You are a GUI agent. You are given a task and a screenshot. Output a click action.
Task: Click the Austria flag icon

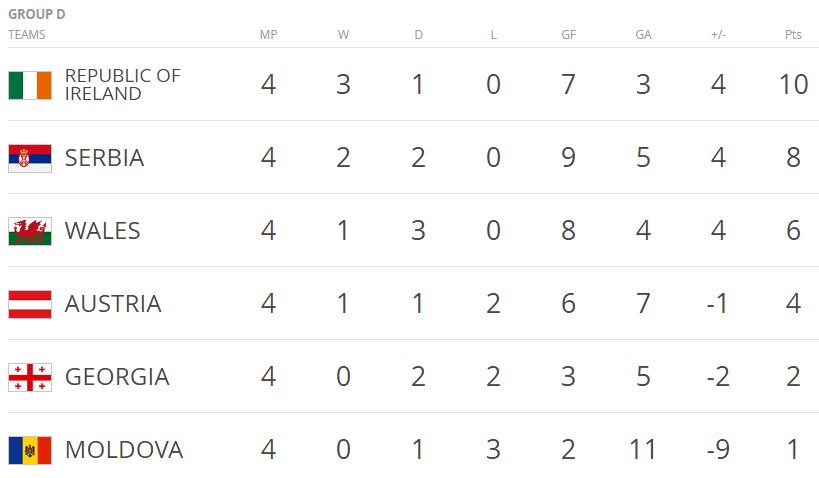coord(30,305)
